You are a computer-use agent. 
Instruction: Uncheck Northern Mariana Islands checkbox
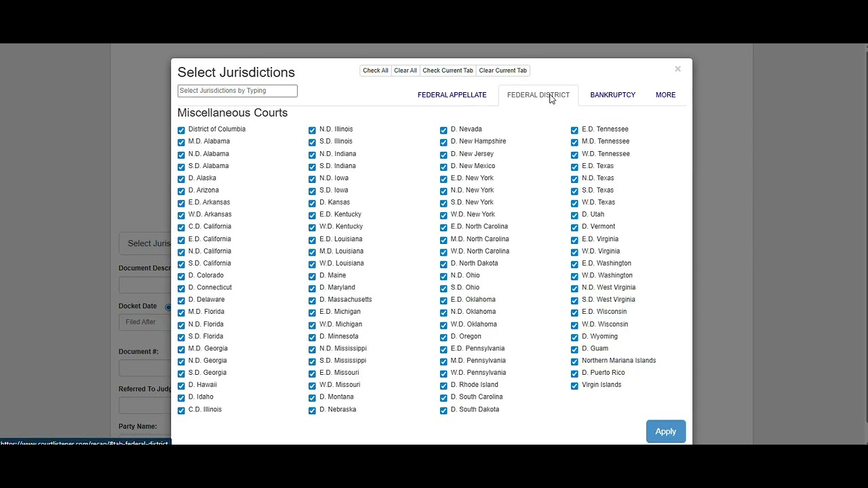tap(574, 361)
